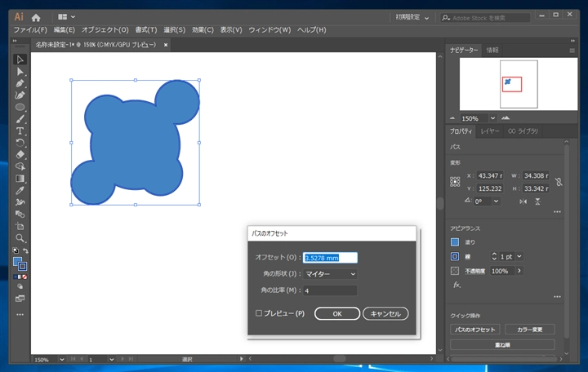The height and width of the screenshot is (372, 588).
Task: Select the Symbol Sprayer tool
Action: tap(20, 202)
